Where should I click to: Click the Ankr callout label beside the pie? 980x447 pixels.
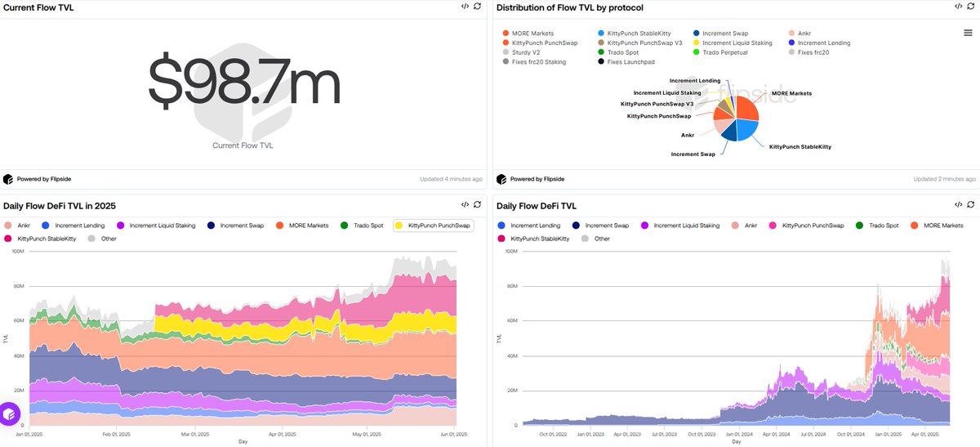coord(688,135)
